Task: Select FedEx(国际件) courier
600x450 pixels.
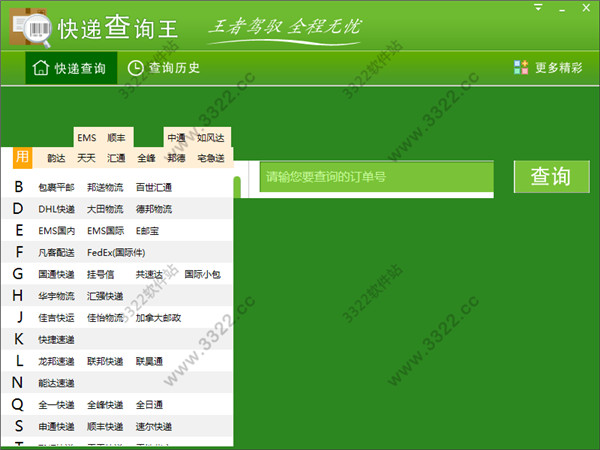Action: [x=116, y=253]
